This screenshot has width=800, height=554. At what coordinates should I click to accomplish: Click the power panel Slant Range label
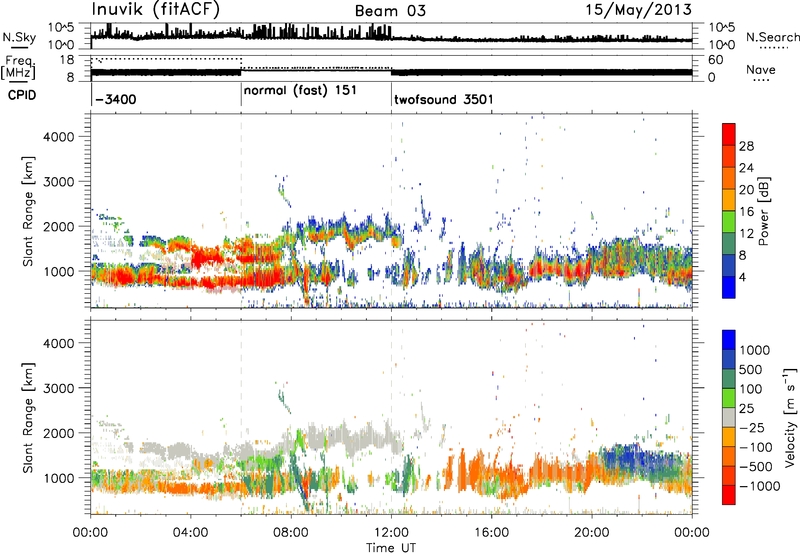pyautogui.click(x=28, y=211)
